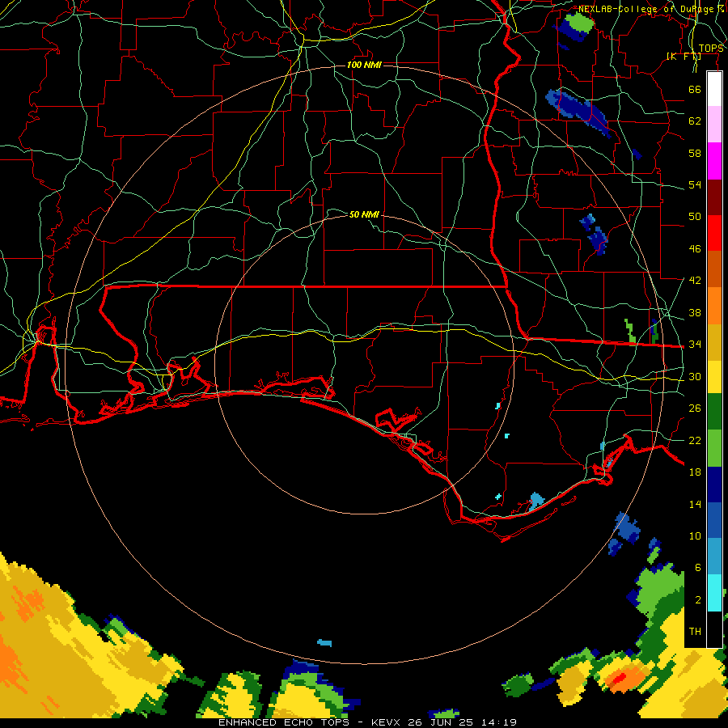
Task: Click legend value "42"
Action: [x=695, y=281]
